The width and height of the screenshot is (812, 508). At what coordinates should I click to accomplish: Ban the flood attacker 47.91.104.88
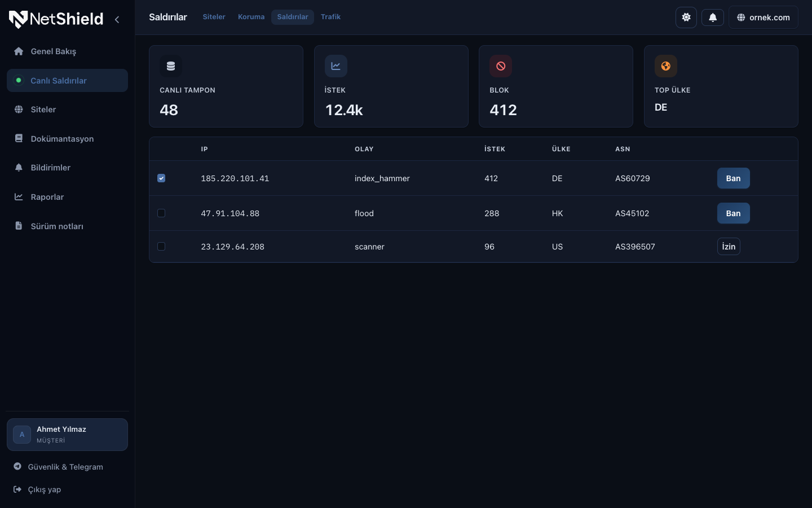734,213
